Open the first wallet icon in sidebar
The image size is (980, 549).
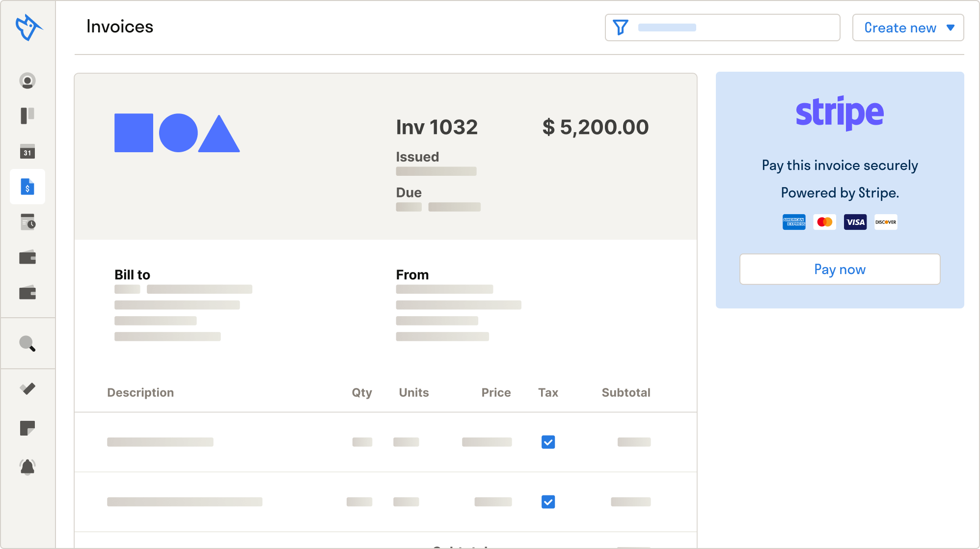pyautogui.click(x=27, y=257)
